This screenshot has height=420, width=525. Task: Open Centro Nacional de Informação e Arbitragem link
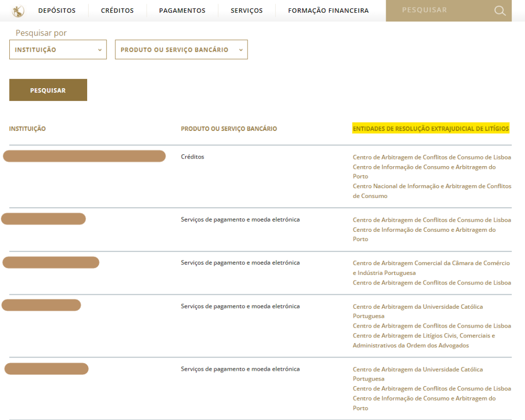pos(432,191)
